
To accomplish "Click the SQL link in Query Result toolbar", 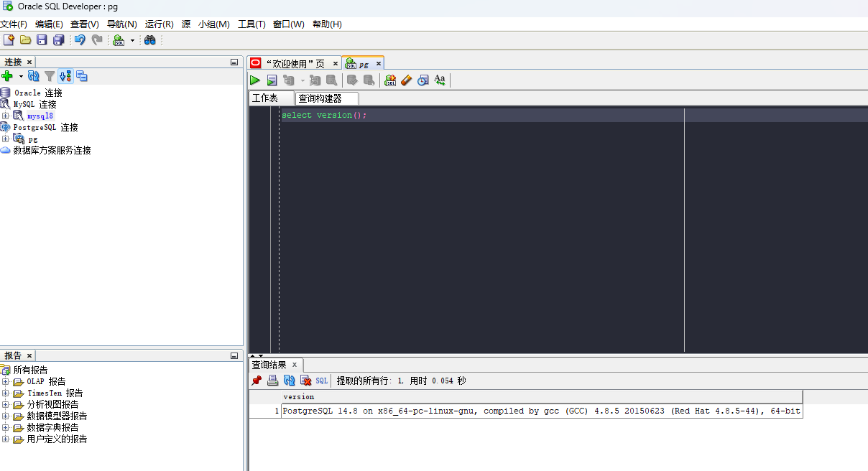I will point(322,381).
